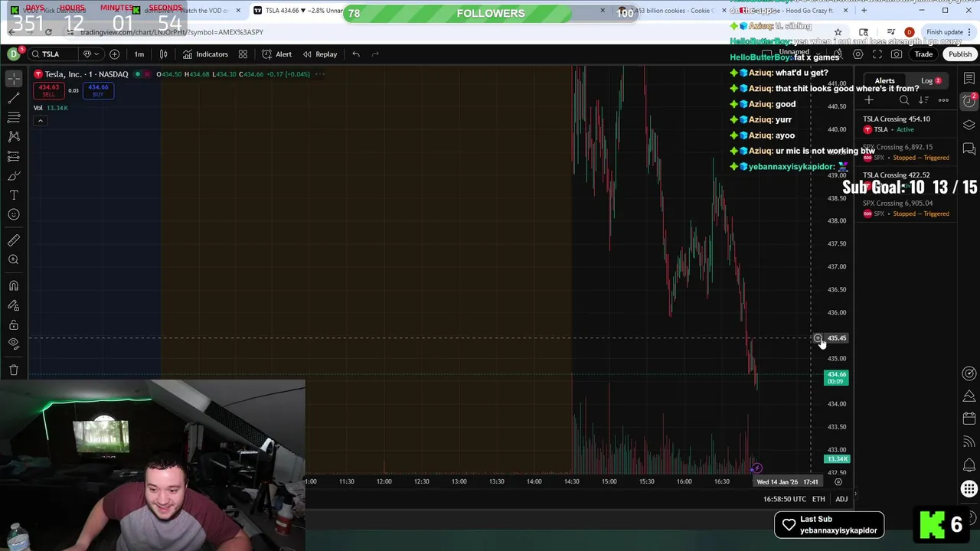Open the watchlist sidebar panel

969,79
